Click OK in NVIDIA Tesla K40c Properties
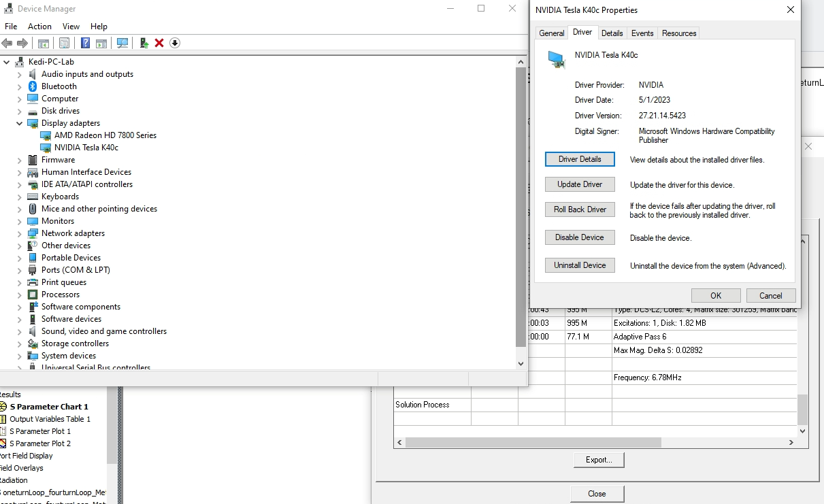This screenshot has width=824, height=504. click(x=716, y=296)
